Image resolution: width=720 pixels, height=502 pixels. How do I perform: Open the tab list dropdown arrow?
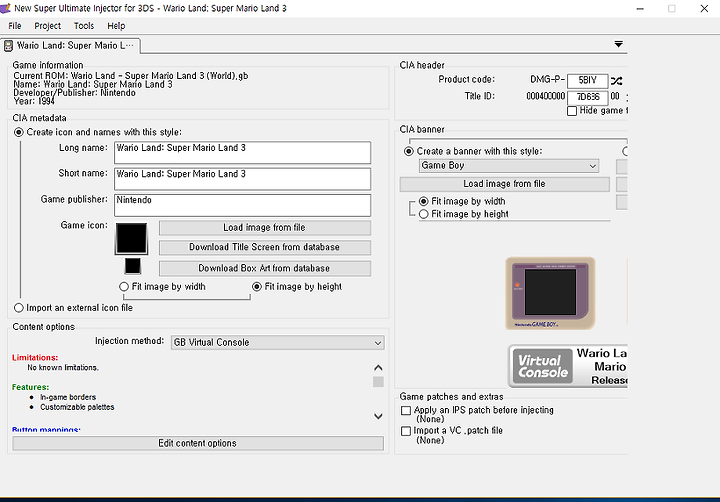[619, 44]
